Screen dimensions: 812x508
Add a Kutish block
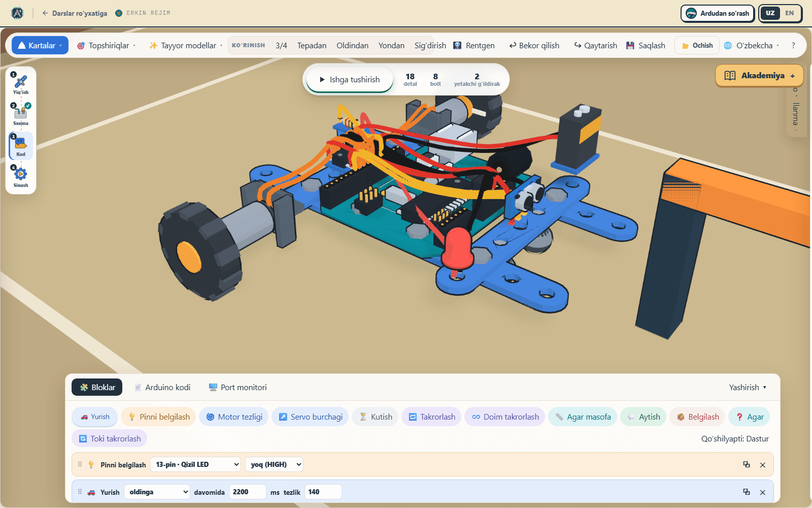coord(376,417)
